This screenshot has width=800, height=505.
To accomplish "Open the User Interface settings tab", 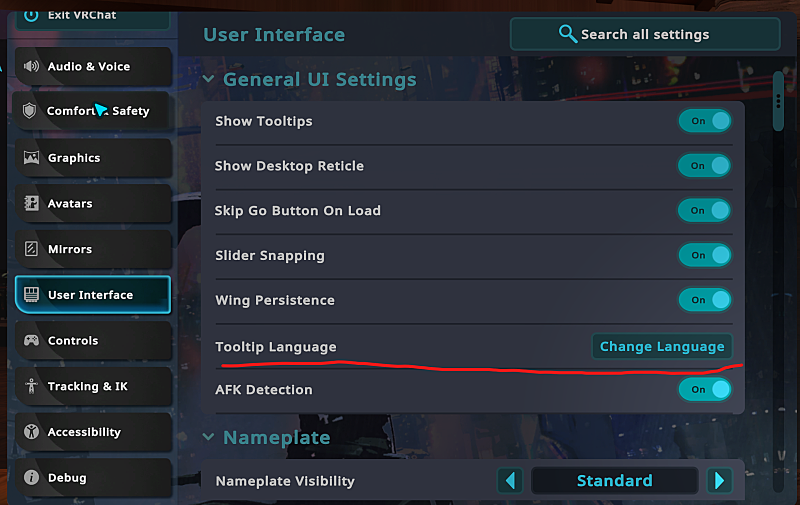I will [x=93, y=295].
